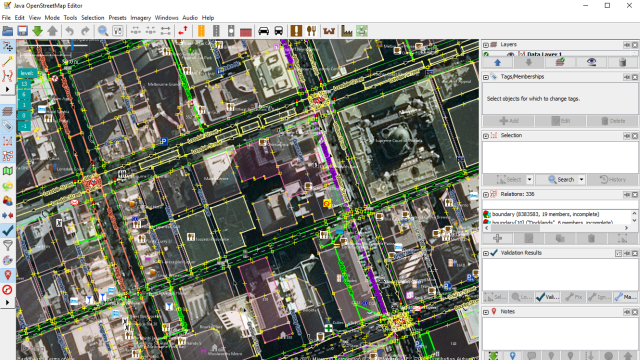640x360 pixels.
Task: Collapse the Validation Results panel
Action: tap(486, 253)
